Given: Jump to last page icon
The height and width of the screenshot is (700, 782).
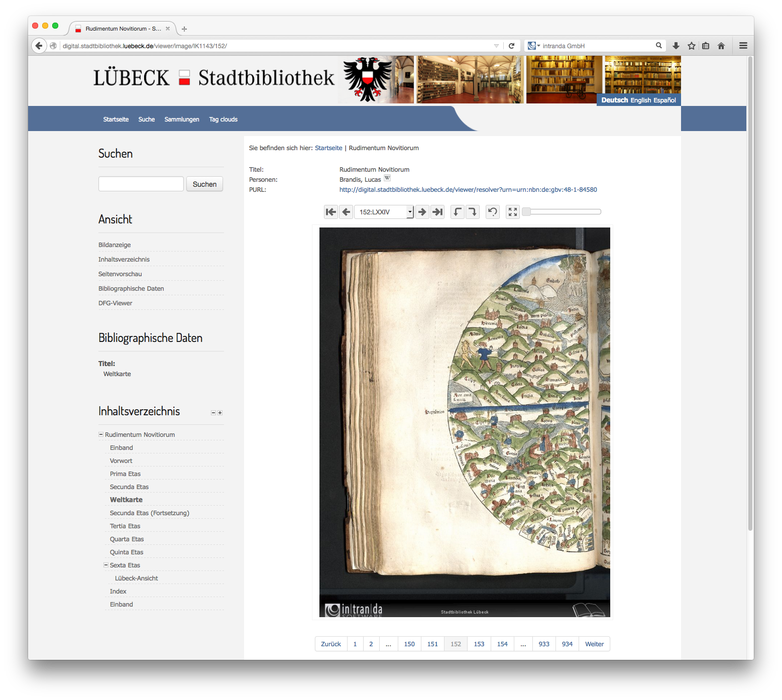Looking at the screenshot, I should (437, 212).
